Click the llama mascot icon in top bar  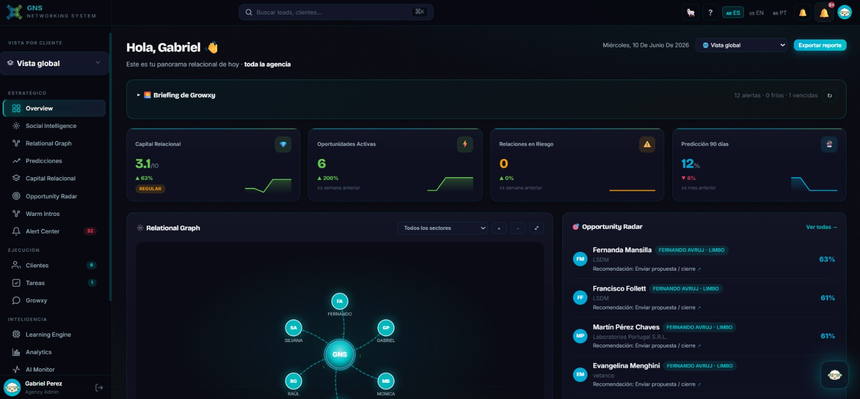point(691,13)
